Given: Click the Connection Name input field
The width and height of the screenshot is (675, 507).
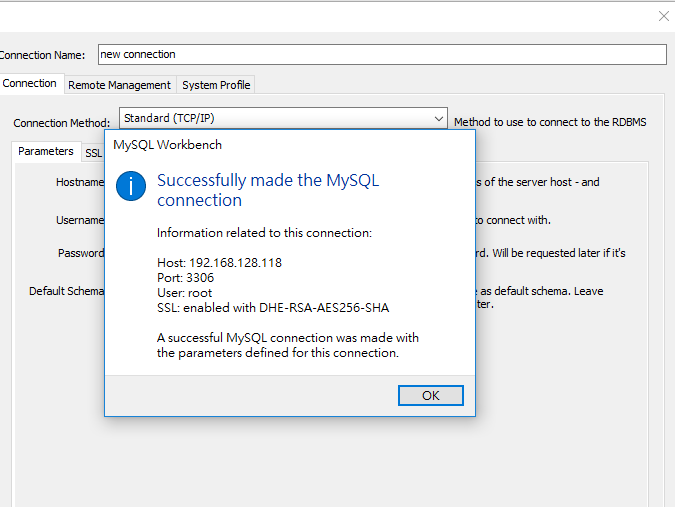Looking at the screenshot, I should click(381, 54).
